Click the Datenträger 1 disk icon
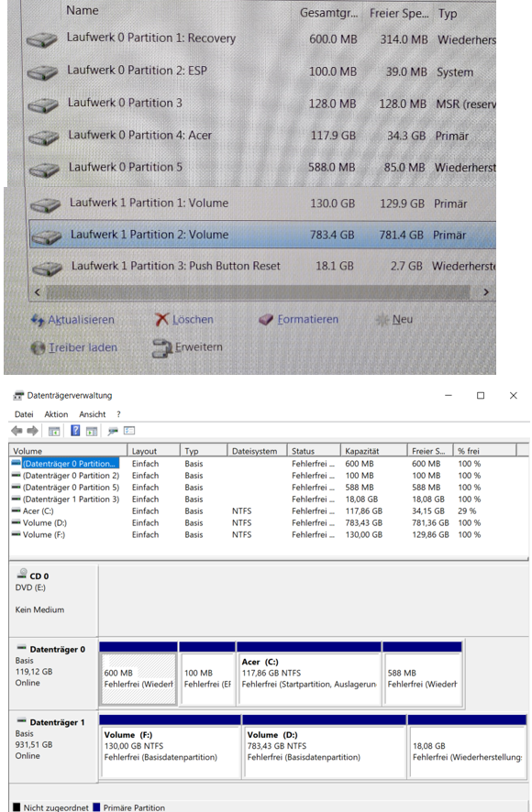Image resolution: width=532 pixels, height=812 pixels. click(x=21, y=721)
